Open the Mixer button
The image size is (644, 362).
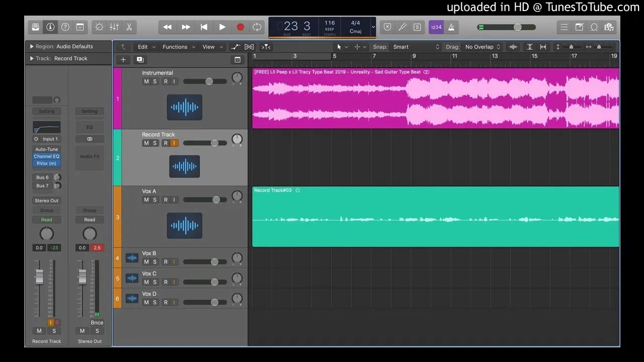(114, 27)
